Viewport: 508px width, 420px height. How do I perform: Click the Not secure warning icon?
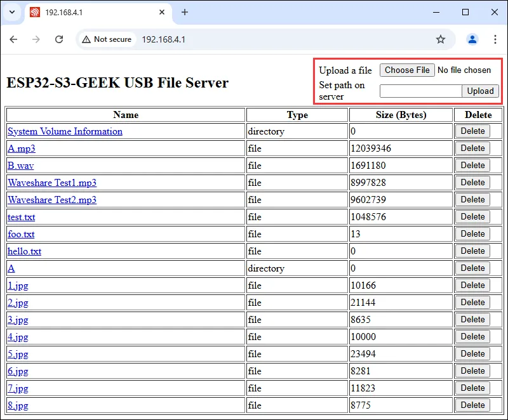(x=86, y=39)
